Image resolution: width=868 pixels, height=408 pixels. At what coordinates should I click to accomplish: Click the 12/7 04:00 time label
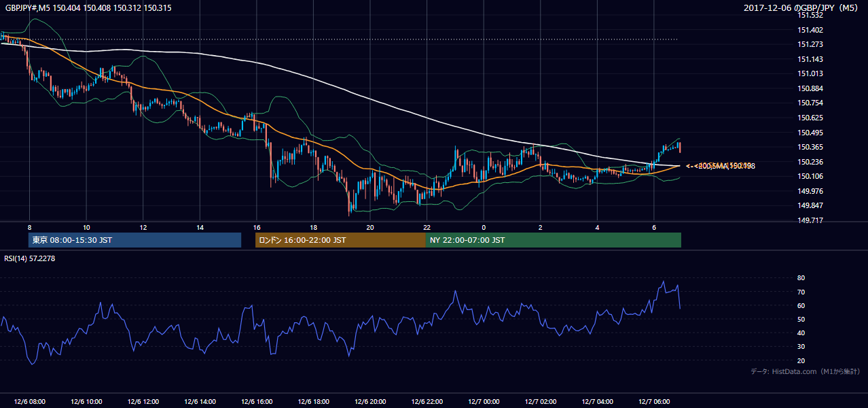[597, 402]
